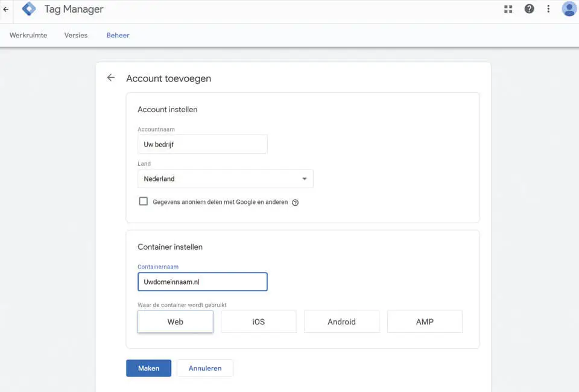Click the Tag Manager diamond logo
The height and width of the screenshot is (392, 579).
tap(29, 9)
